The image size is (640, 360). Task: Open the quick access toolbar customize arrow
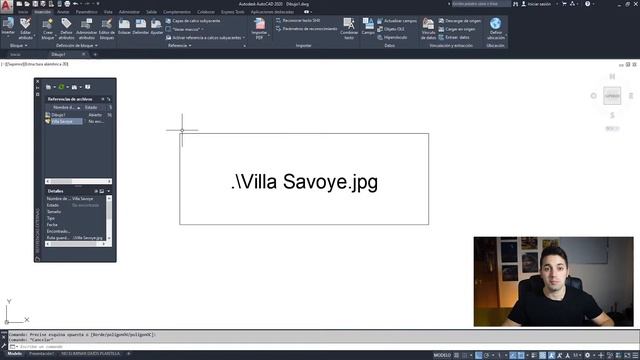coord(98,4)
